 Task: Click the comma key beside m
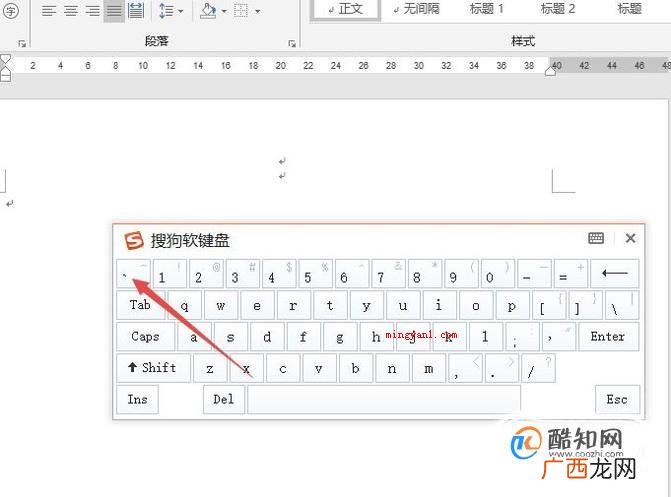click(x=465, y=368)
